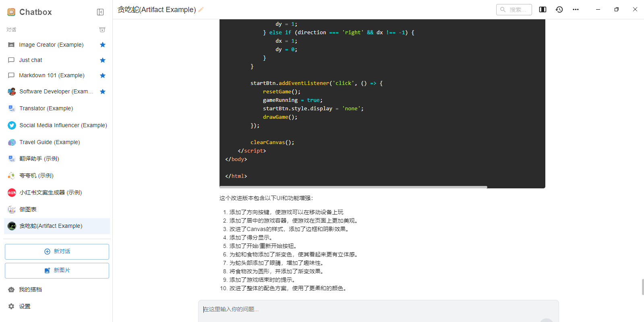Click the 新对话 button
Viewport: 644px width, 322px height.
coord(57,252)
